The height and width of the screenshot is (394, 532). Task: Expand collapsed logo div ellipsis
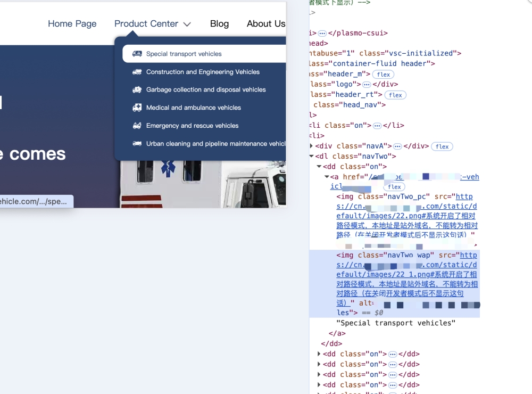[367, 85]
